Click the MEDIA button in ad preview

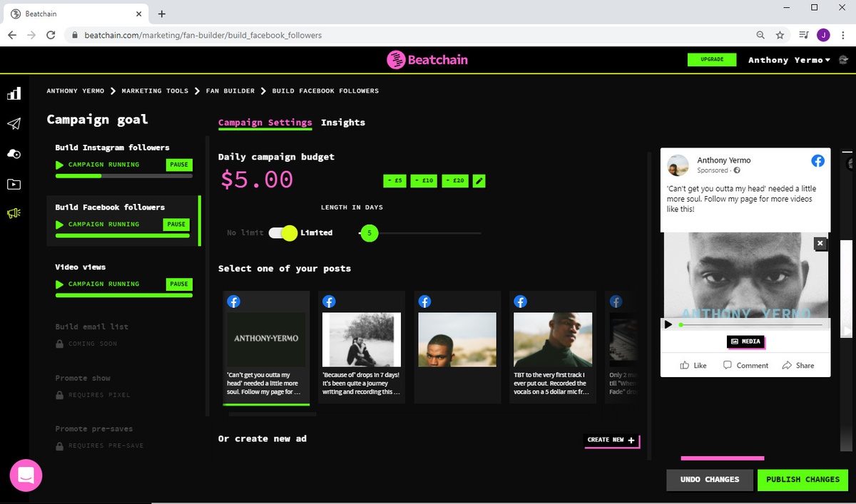(x=745, y=341)
